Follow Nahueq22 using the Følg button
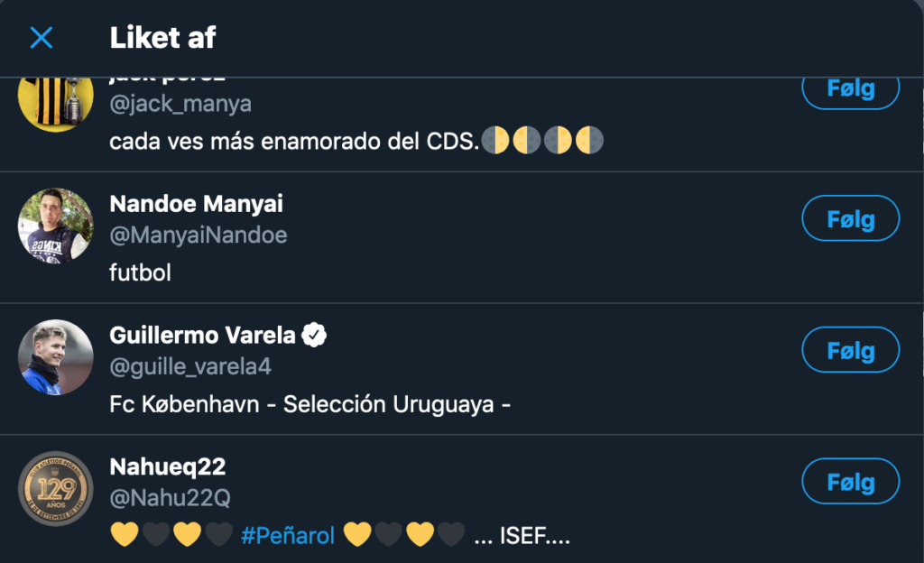 (850, 482)
